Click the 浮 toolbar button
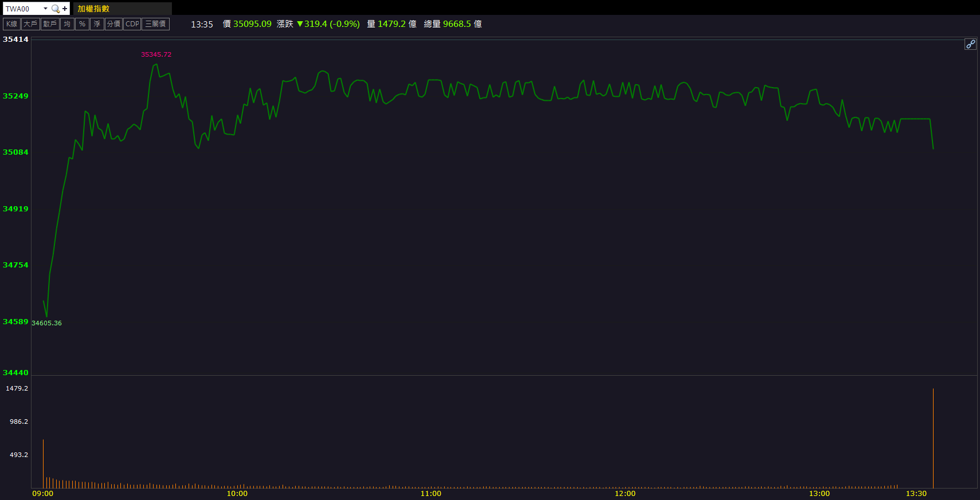980x500 pixels. 97,24
